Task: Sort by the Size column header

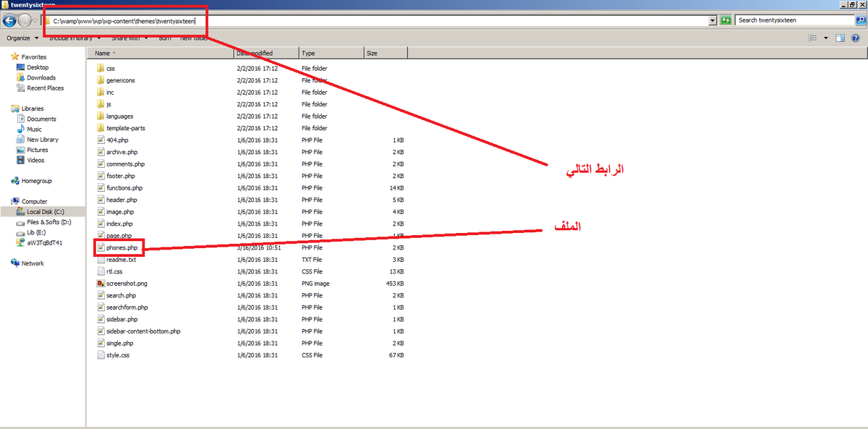Action: 385,53
